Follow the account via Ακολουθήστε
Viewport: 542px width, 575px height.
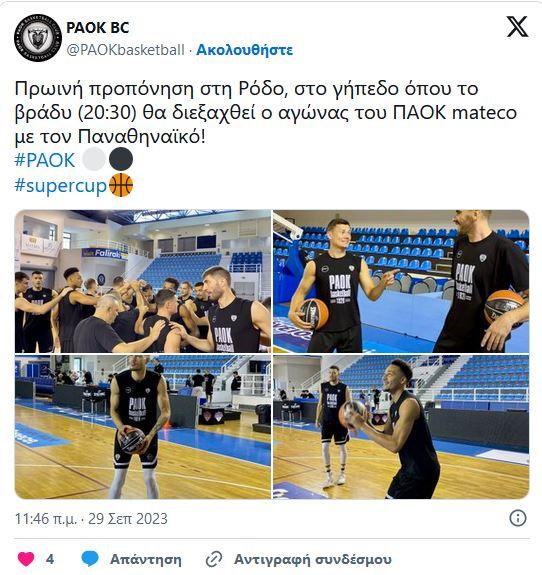tap(244, 50)
